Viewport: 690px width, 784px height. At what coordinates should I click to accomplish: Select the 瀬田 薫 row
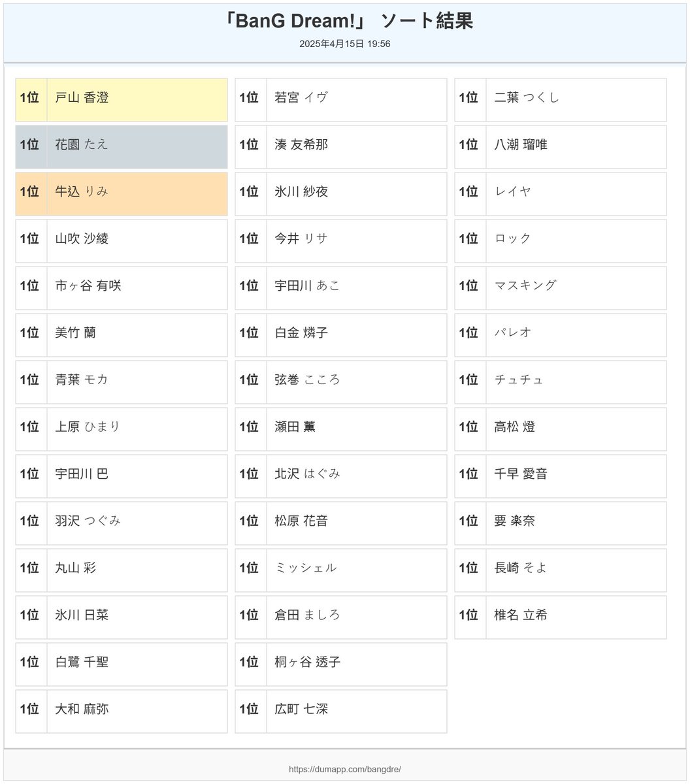point(341,429)
